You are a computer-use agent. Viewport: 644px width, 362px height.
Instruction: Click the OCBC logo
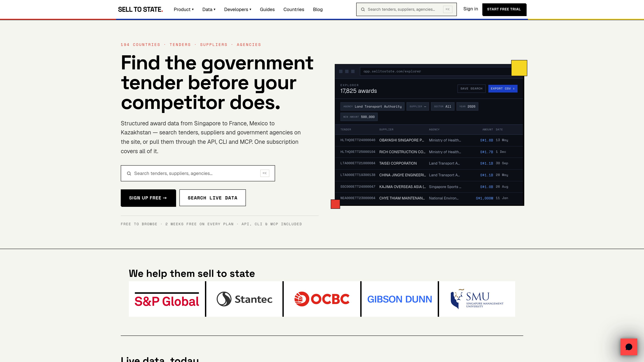[322, 299]
